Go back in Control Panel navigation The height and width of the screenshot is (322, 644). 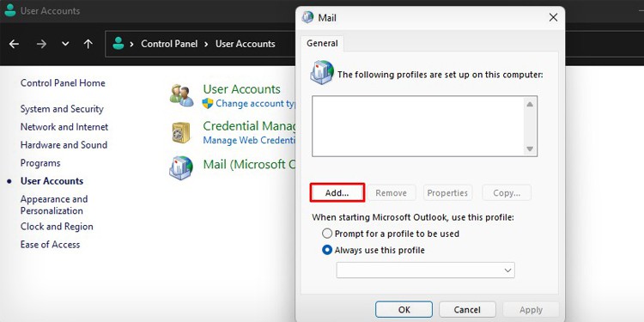(x=14, y=44)
